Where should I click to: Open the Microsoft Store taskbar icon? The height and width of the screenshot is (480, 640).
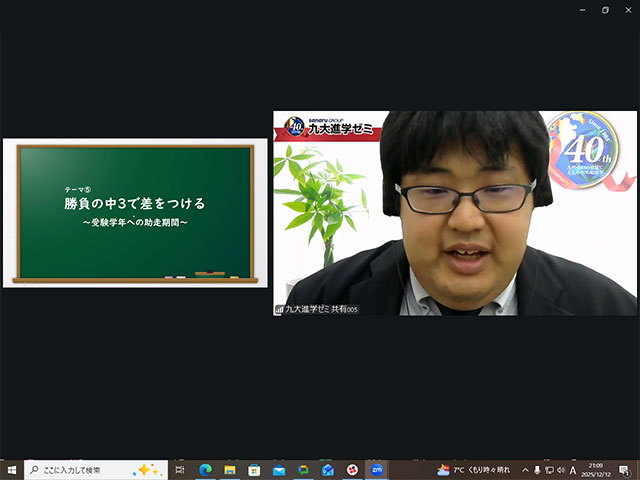pyautogui.click(x=254, y=470)
